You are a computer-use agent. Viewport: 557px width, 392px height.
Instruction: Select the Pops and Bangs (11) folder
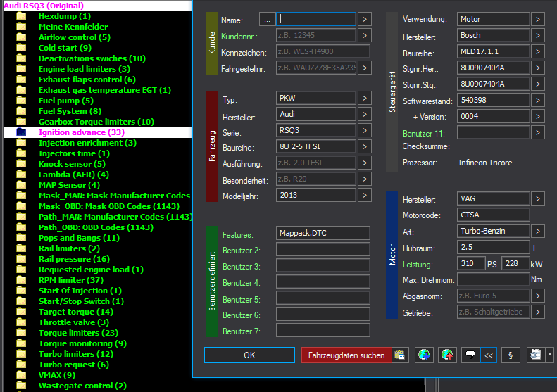click(79, 238)
